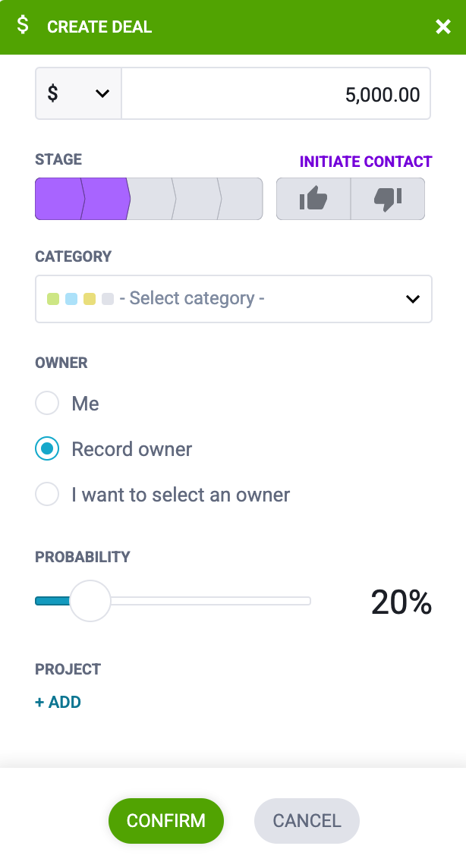Select the third pipeline stage segment
Viewport: 466px width, 868px height.
(x=151, y=199)
